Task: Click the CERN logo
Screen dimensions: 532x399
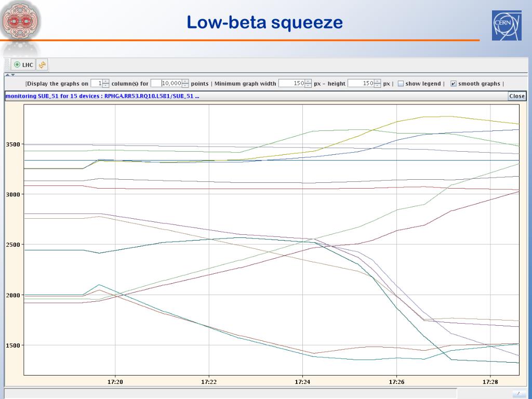Action: coord(508,24)
